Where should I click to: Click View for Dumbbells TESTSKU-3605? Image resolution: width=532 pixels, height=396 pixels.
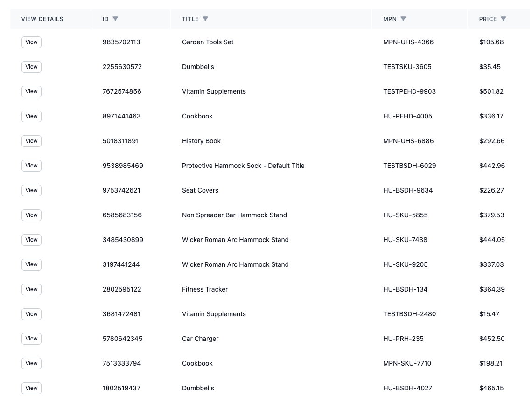[x=32, y=67]
